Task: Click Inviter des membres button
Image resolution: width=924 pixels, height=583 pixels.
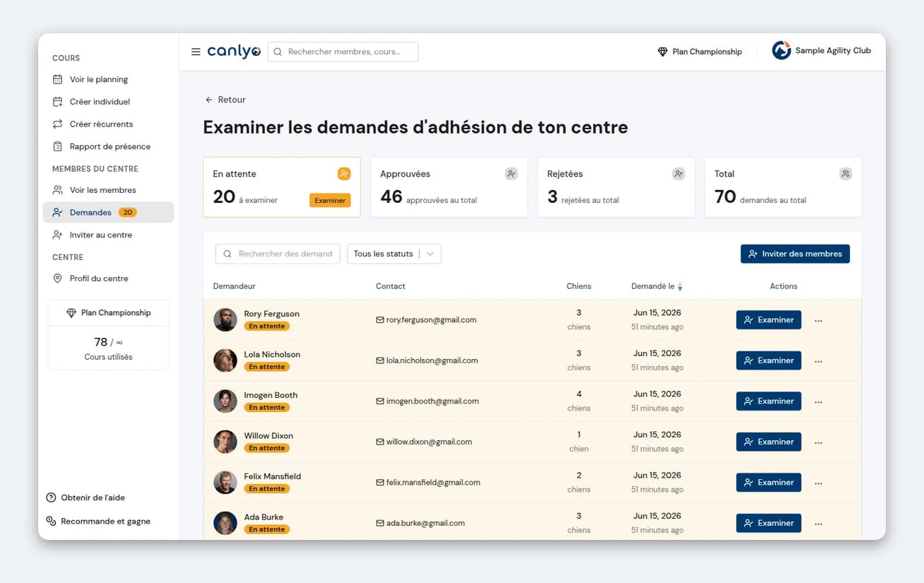Action: (795, 254)
